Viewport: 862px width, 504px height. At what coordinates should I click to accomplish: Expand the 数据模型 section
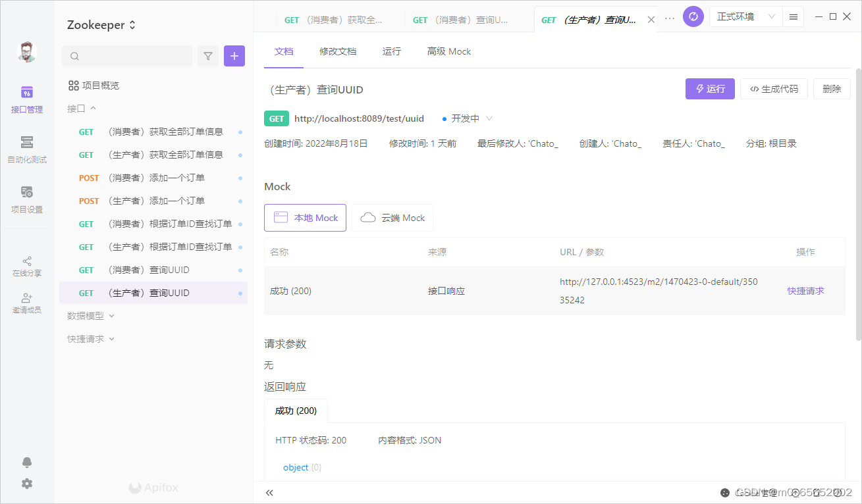[91, 316]
